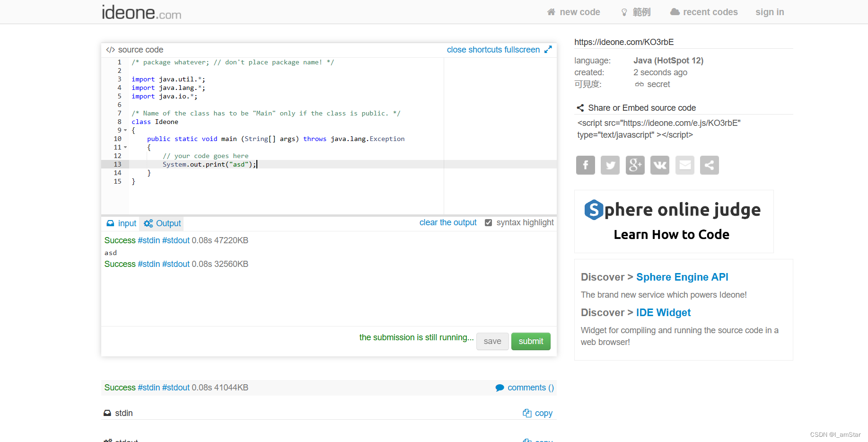Click the fullscreen text link
The width and height of the screenshot is (868, 442).
tap(522, 50)
